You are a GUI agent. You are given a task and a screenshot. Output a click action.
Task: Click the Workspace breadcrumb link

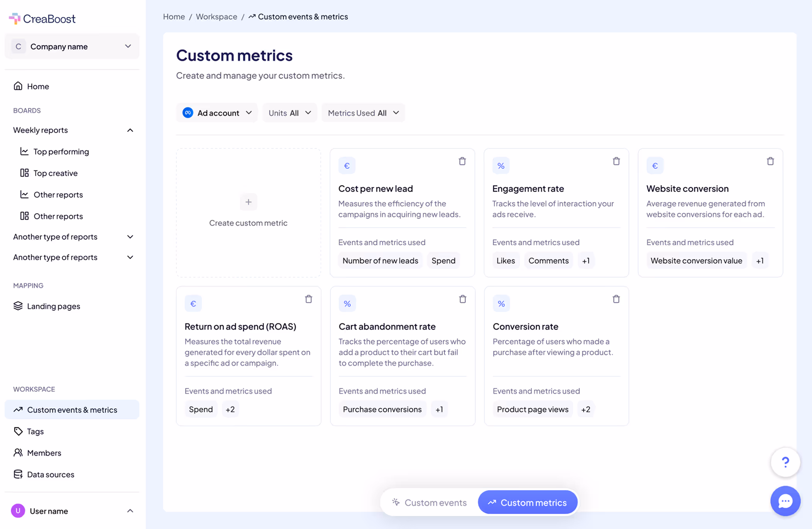pos(216,17)
